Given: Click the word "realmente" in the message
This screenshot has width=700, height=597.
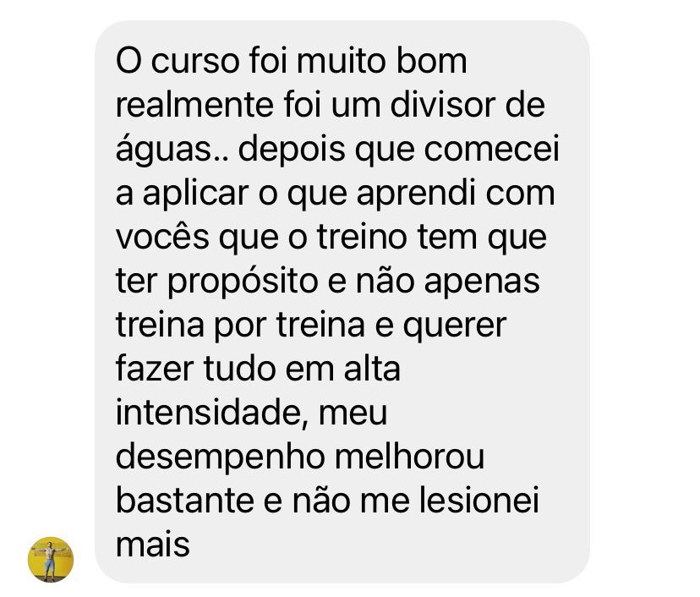Looking at the screenshot, I should (x=194, y=105).
